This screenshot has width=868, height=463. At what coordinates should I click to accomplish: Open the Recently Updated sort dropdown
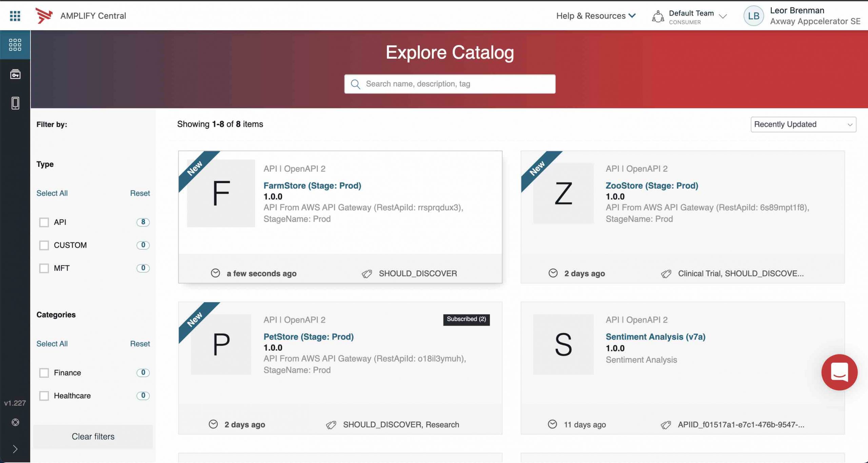pyautogui.click(x=803, y=124)
